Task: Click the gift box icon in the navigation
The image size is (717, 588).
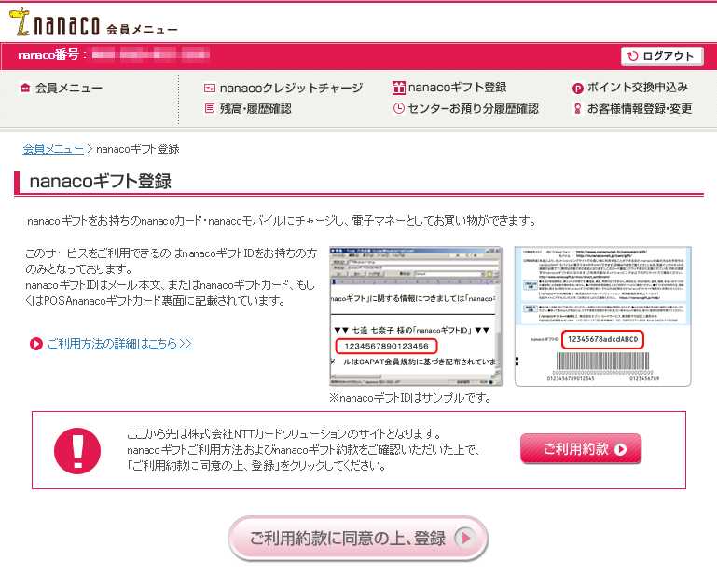Action: point(399,88)
